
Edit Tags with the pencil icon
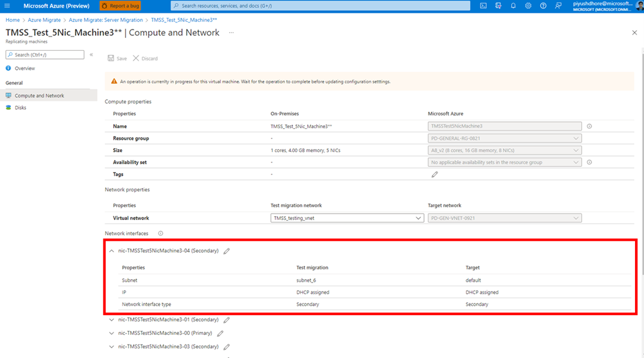tap(434, 175)
